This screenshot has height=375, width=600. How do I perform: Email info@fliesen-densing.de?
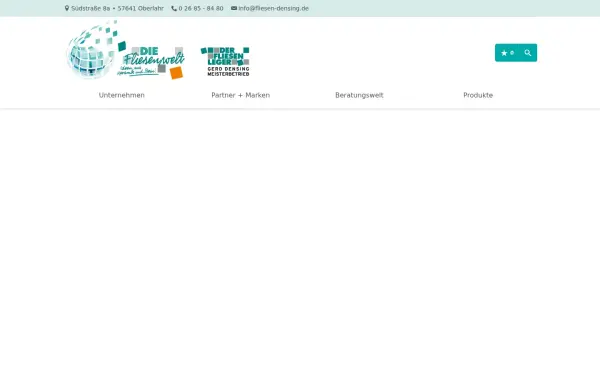273,8
